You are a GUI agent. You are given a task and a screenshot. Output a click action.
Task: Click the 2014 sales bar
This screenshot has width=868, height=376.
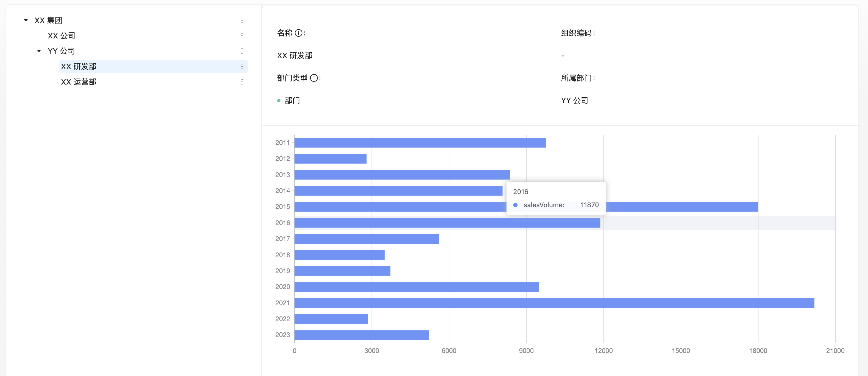[398, 190]
